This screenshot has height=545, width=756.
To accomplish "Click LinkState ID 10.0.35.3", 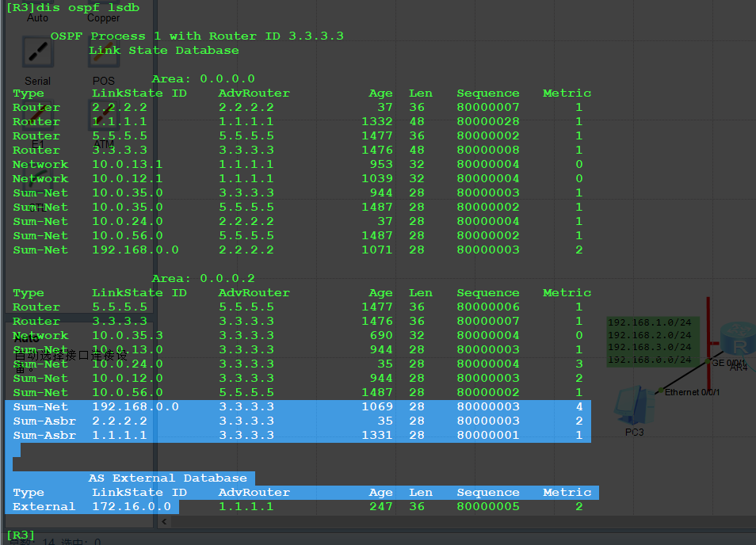I will click(128, 335).
